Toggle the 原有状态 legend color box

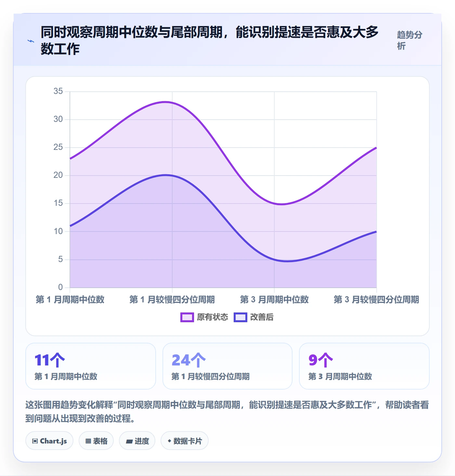[x=187, y=317]
